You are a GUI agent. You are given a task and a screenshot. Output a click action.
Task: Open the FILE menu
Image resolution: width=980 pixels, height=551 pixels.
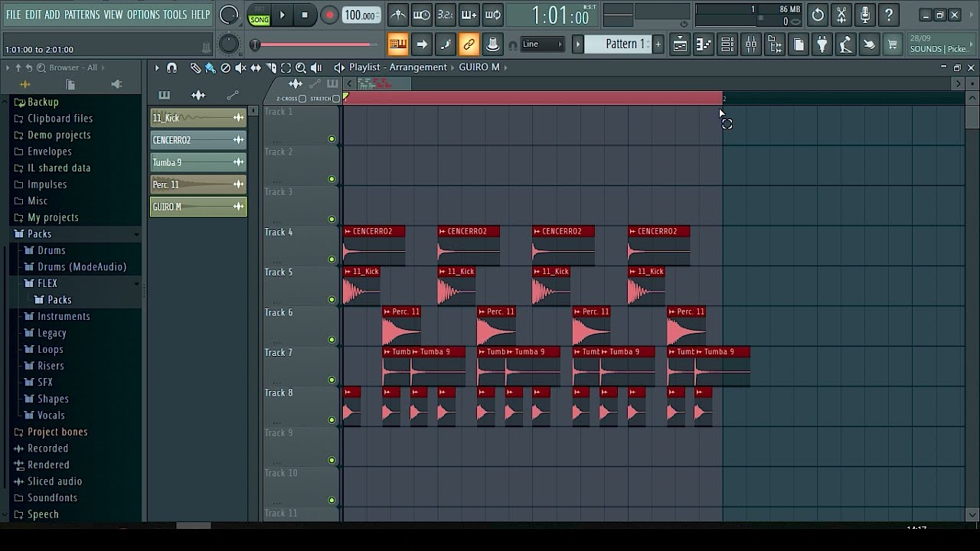[x=13, y=15]
